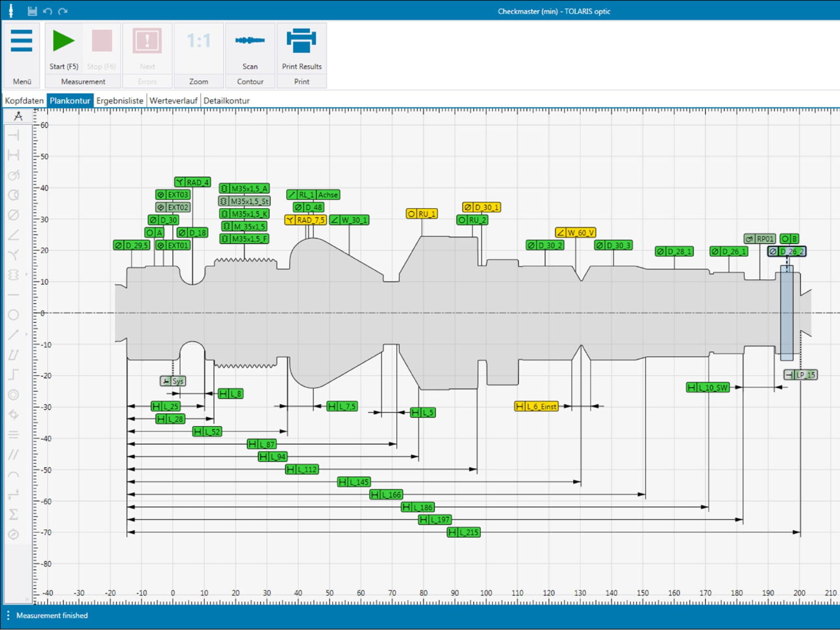Image resolution: width=840 pixels, height=630 pixels.
Task: Select the L_215 length measurement label
Action: click(464, 532)
